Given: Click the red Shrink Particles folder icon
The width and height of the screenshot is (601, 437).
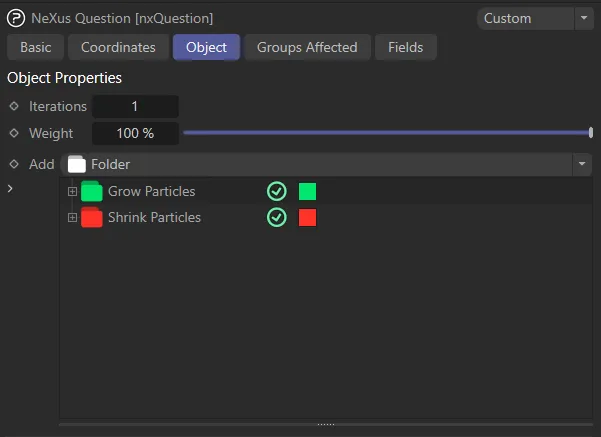Looking at the screenshot, I should (x=92, y=217).
